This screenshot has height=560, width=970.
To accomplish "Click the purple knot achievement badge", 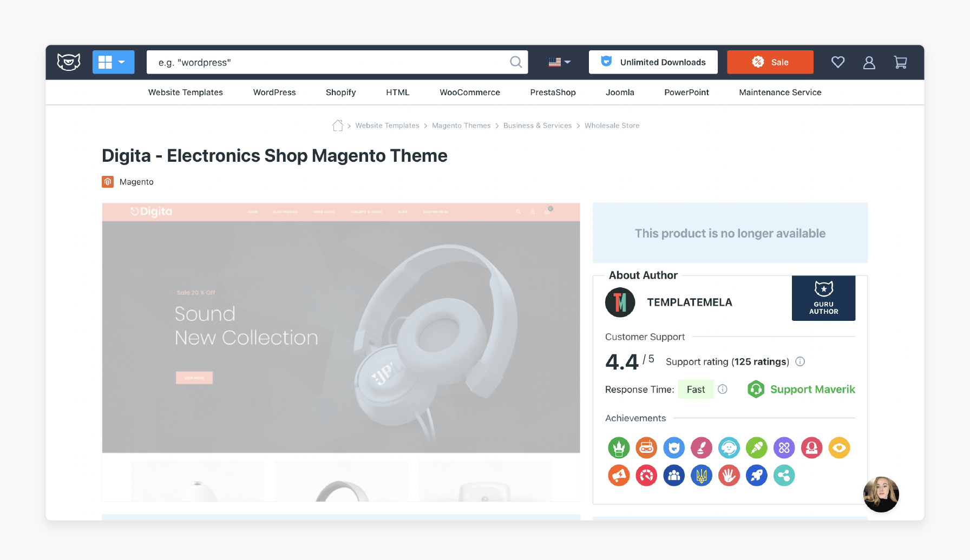I will pos(784,448).
